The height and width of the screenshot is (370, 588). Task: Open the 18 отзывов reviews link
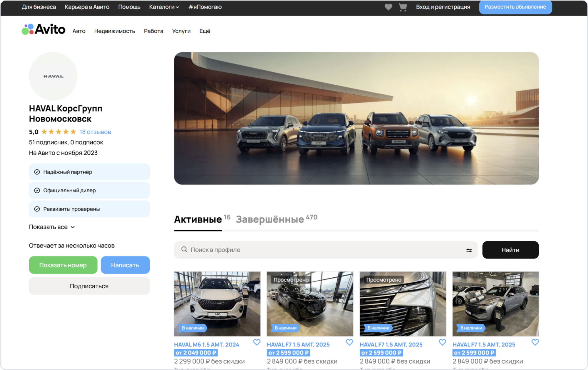coord(95,132)
